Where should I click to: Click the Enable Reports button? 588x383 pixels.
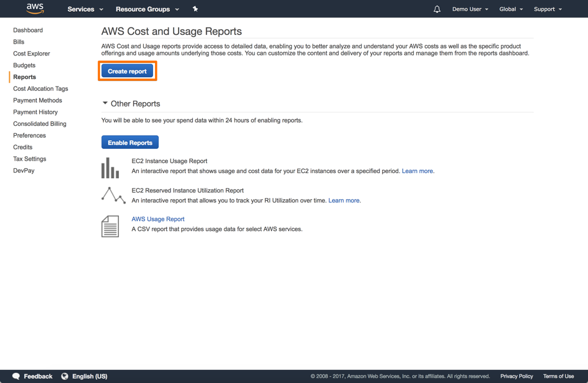(130, 143)
